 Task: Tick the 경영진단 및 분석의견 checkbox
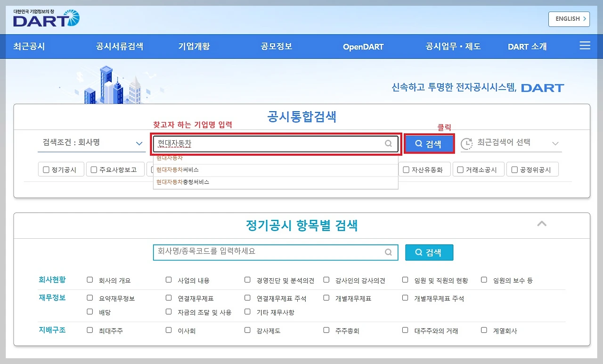coord(247,280)
